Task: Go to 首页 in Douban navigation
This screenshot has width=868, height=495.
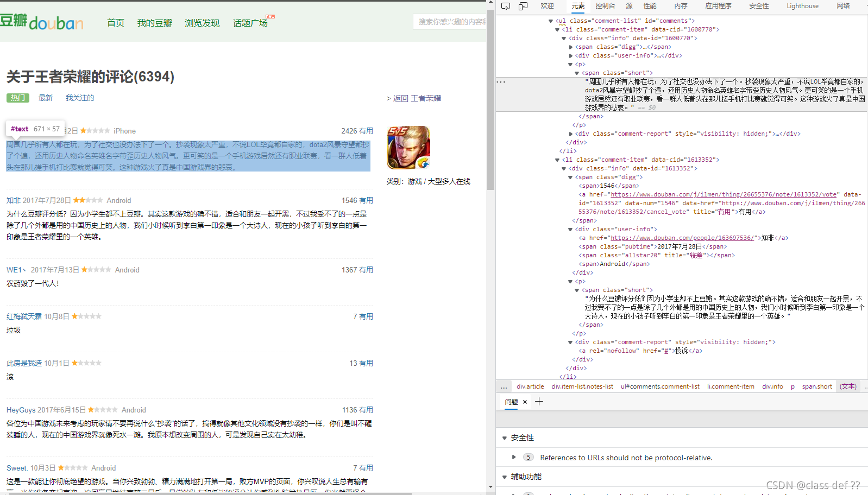Action: pyautogui.click(x=116, y=23)
